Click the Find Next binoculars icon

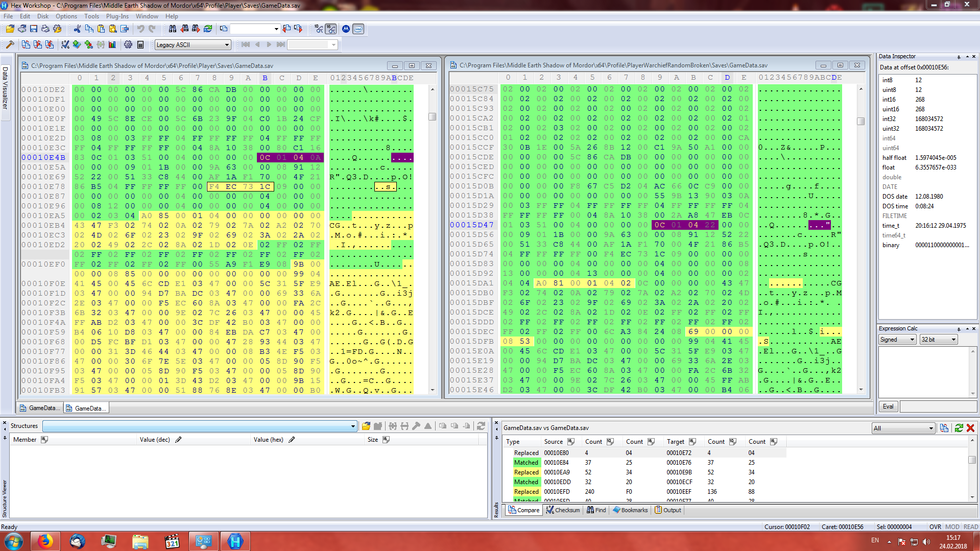[196, 29]
